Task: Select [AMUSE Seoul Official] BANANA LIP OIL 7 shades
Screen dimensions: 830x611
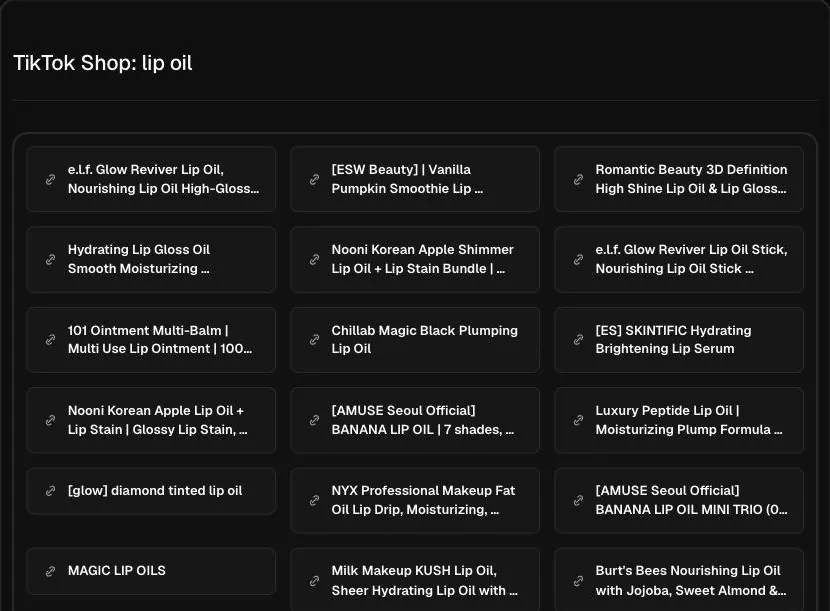Action: click(x=415, y=420)
